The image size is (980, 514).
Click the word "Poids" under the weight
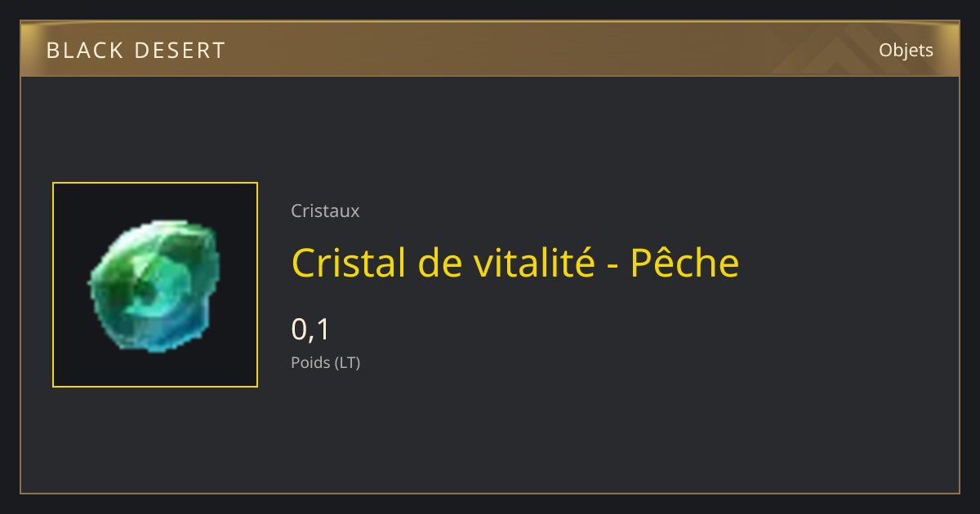pos(310,362)
